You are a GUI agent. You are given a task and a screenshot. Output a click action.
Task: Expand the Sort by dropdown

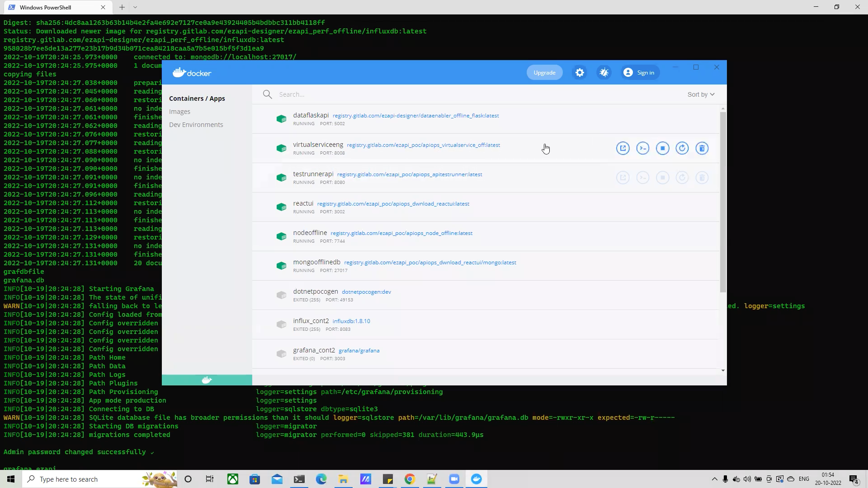(x=701, y=94)
